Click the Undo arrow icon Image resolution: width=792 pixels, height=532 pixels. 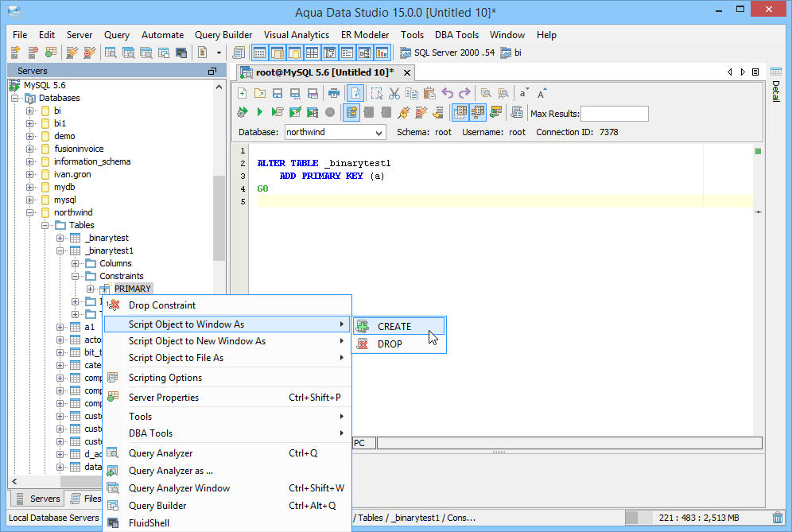(x=447, y=94)
